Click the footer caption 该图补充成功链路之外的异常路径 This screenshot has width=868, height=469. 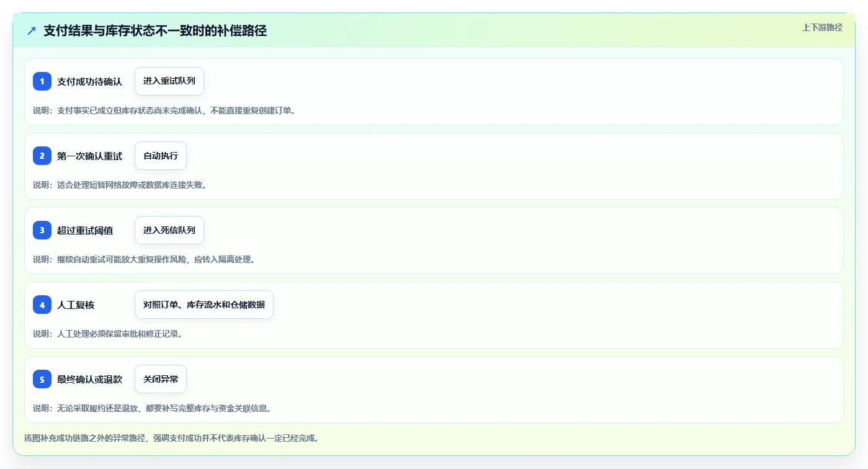tap(172, 438)
